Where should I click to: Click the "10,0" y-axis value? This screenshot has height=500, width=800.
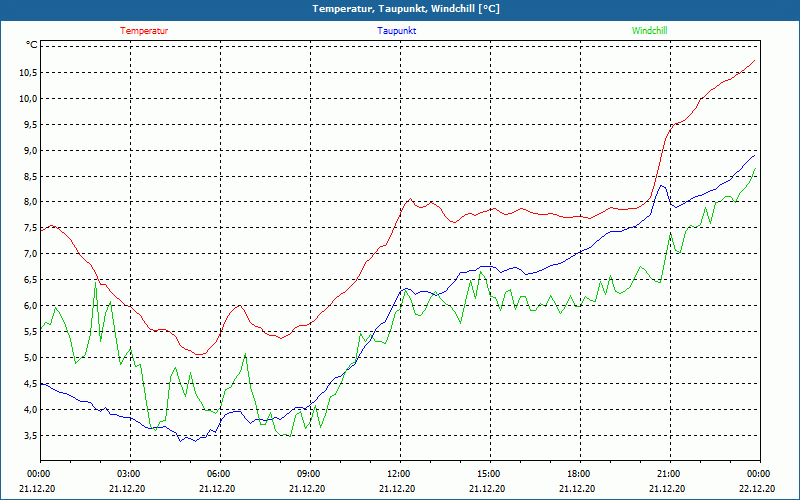coord(28,98)
